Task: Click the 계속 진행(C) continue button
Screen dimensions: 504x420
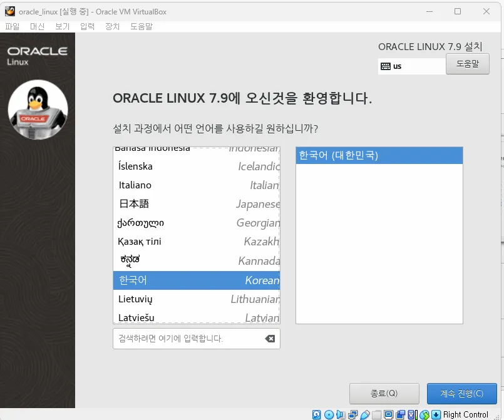Action: click(461, 393)
